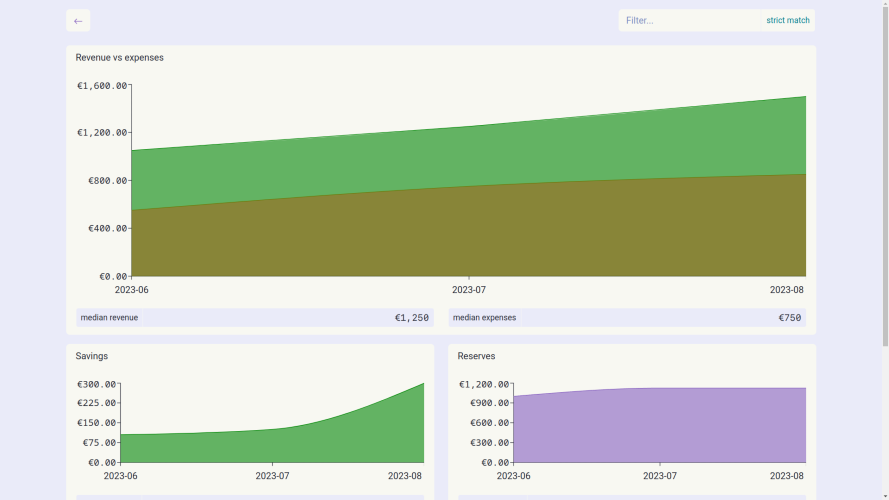Click the €1,250 median revenue value

412,317
